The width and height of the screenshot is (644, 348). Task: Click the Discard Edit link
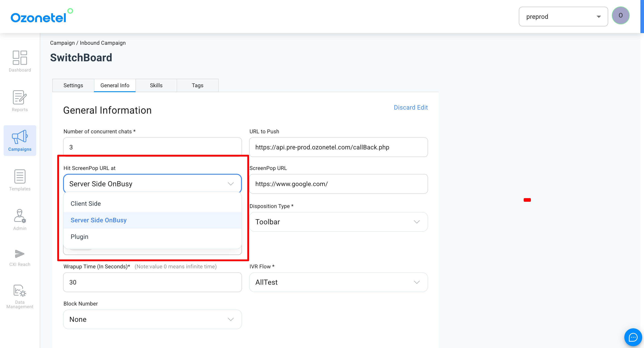pyautogui.click(x=411, y=108)
